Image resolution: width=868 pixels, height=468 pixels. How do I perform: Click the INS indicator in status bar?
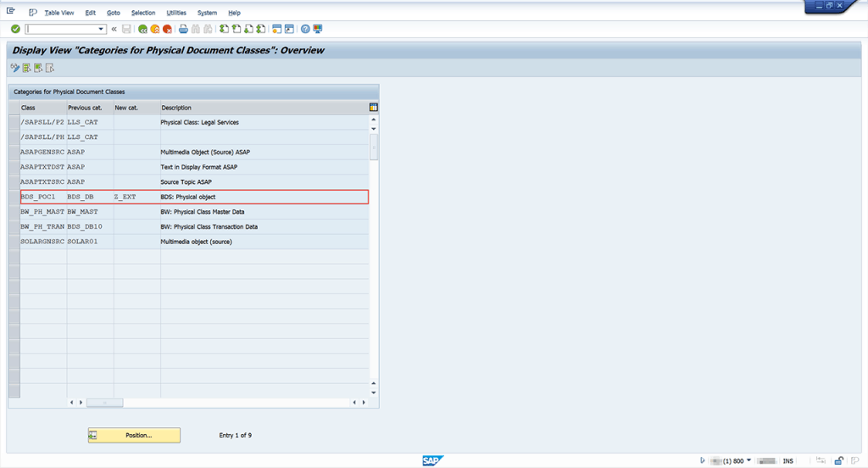click(x=787, y=461)
